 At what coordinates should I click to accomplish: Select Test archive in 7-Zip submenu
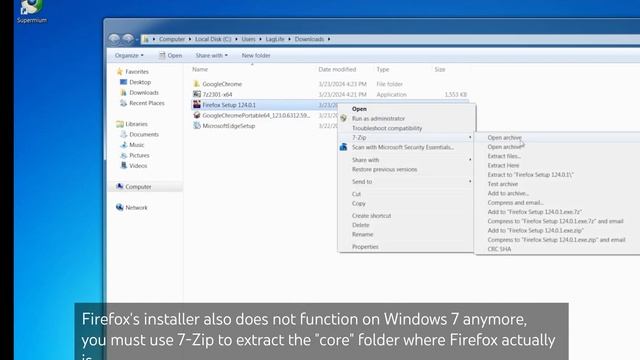(x=502, y=184)
